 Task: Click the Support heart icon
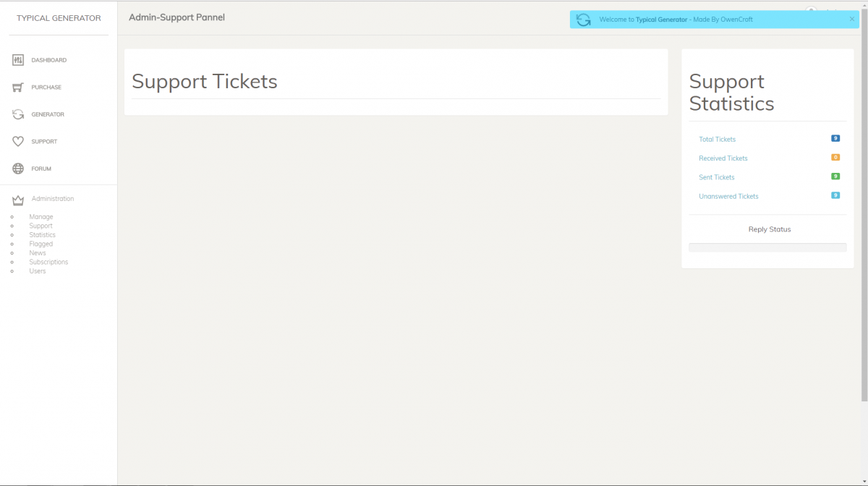(18, 142)
